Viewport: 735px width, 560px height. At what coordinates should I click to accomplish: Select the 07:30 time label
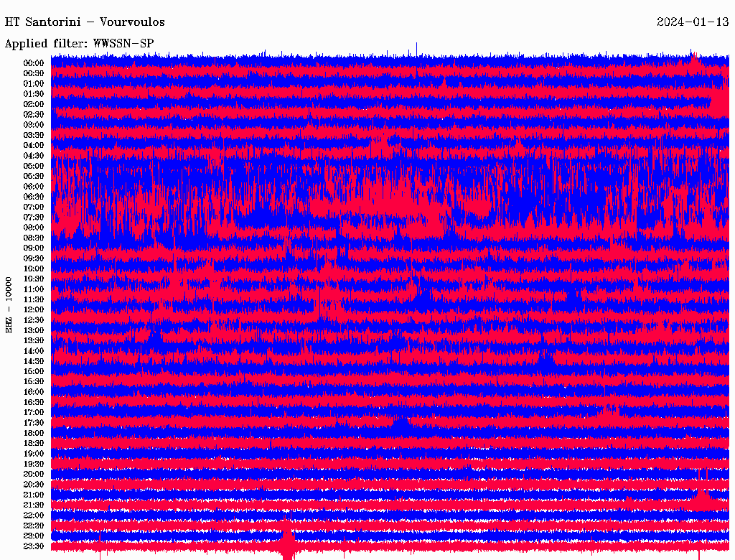click(x=34, y=218)
